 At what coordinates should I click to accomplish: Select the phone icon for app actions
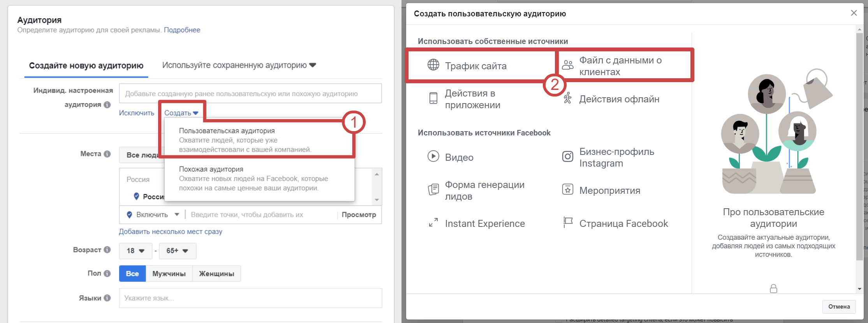point(433,98)
